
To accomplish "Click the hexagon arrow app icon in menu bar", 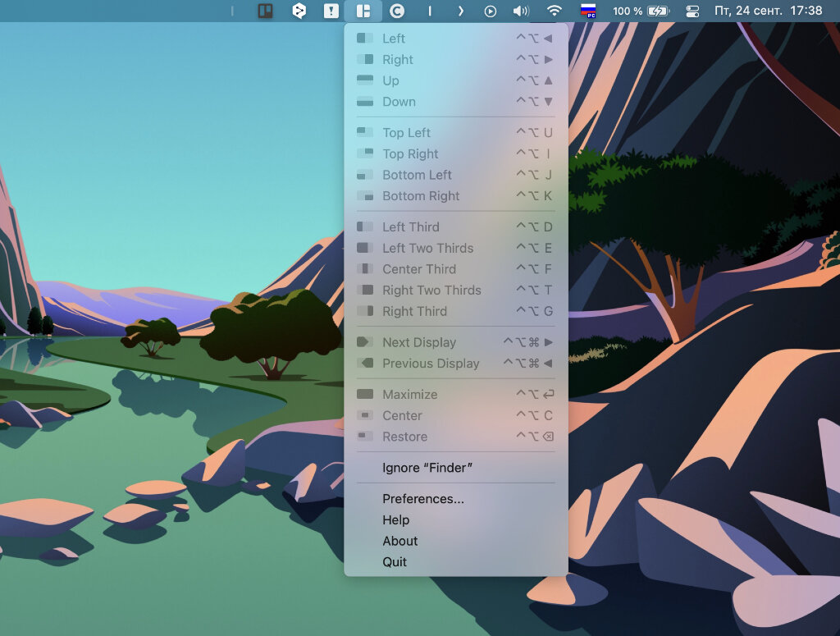I will (299, 11).
